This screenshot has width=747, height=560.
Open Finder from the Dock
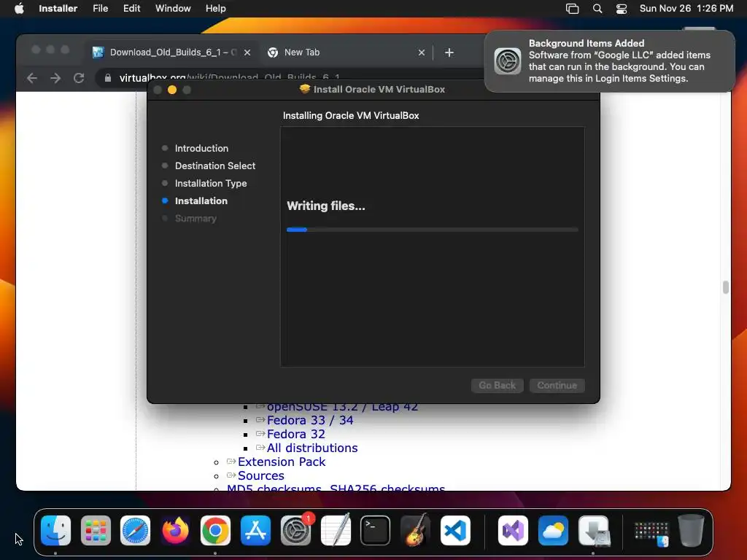coord(55,531)
